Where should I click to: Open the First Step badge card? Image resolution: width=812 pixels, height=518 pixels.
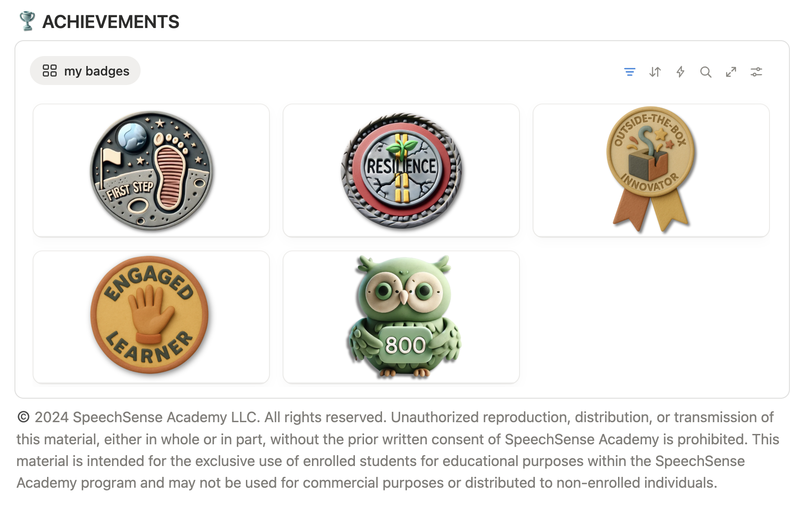click(x=151, y=170)
